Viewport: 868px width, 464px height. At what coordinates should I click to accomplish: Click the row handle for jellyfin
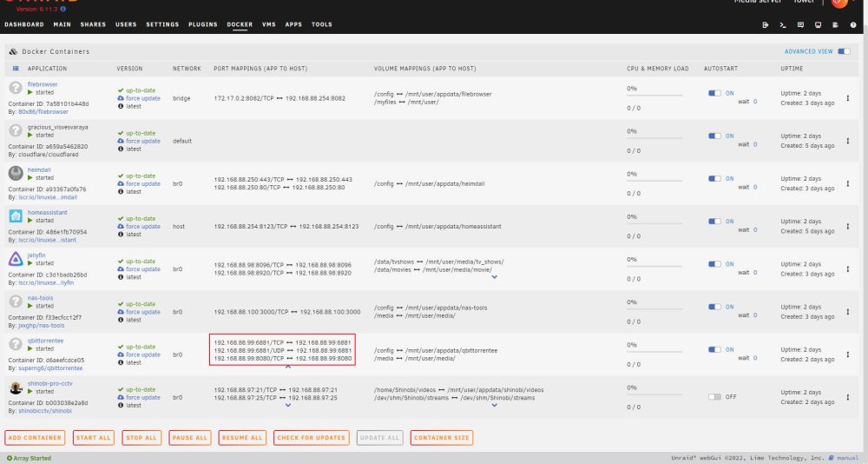click(847, 268)
